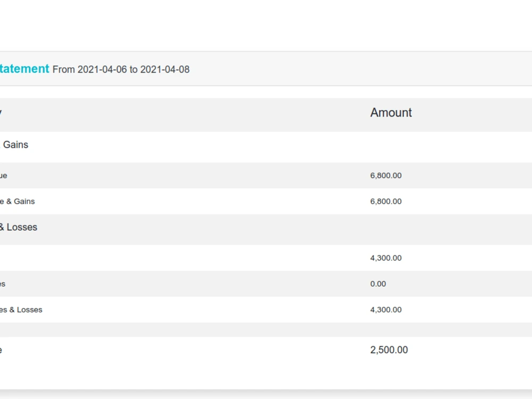Click the date range text 'From 2021-04-06 to 2021-04-08'
Image resolution: width=532 pixels, height=399 pixels.
(121, 70)
